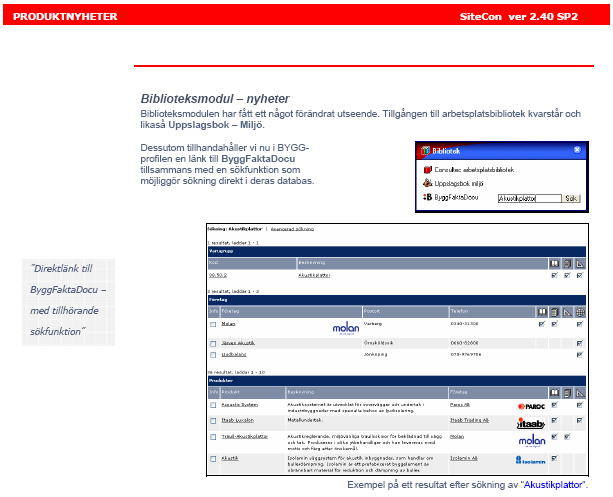Open the Consultec arbetsplatsbibliotek icon
The image size is (613, 497).
click(x=427, y=170)
